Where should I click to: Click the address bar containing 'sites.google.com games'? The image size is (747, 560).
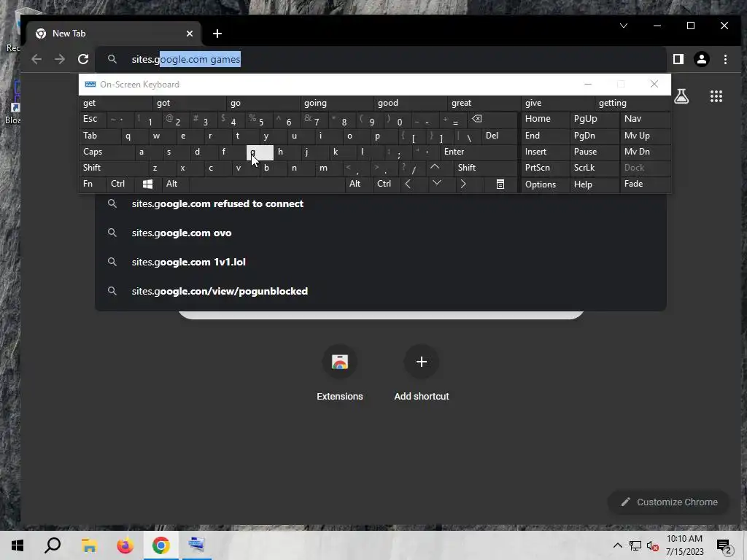coord(380,59)
